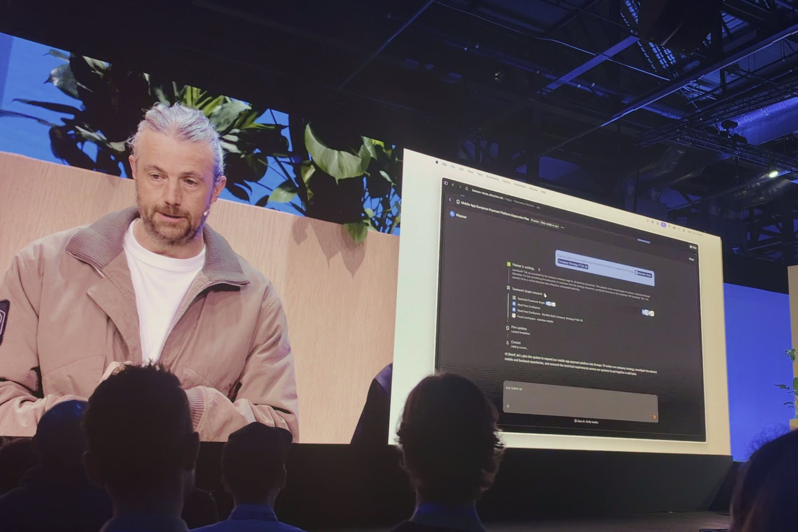Click the green Planner is working status square
The image size is (798, 532).
(509, 264)
